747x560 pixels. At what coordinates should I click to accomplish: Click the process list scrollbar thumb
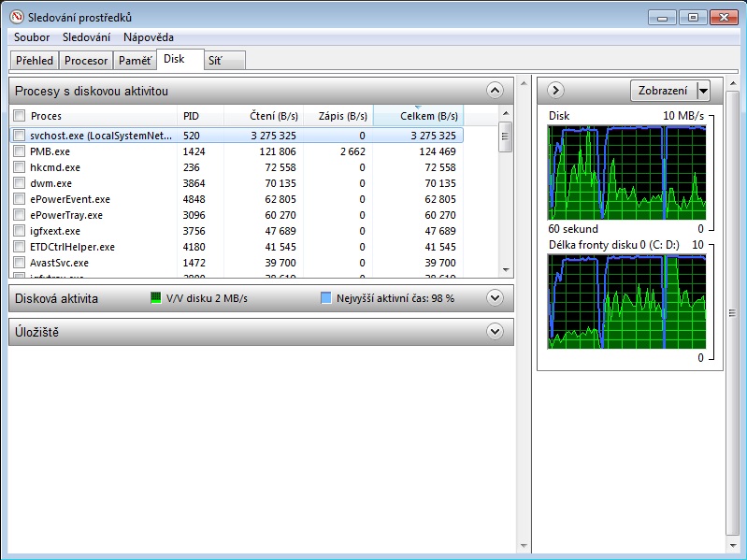[506, 136]
